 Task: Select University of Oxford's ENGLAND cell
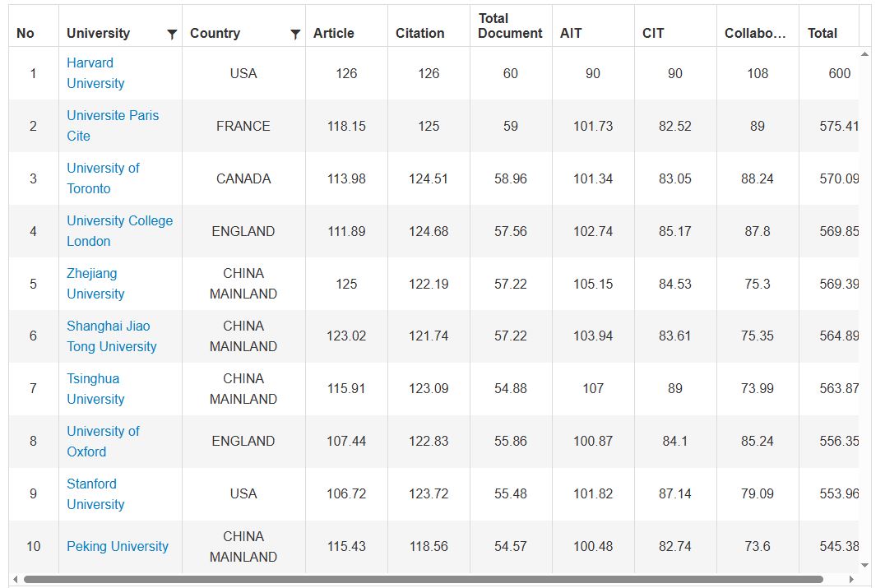coord(243,442)
